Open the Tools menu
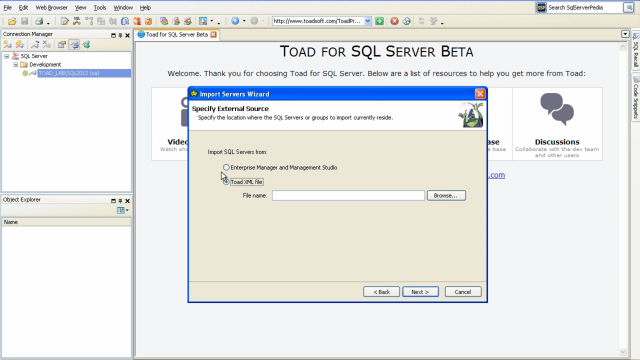This screenshot has width=640, height=360. [100, 7]
